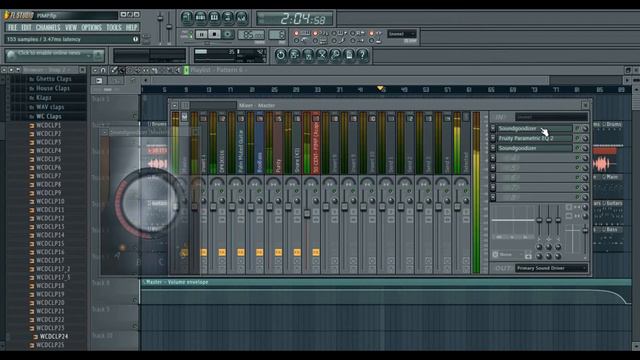The width and height of the screenshot is (640, 360).
Task: Stop playback with the stop button
Action: point(215,35)
